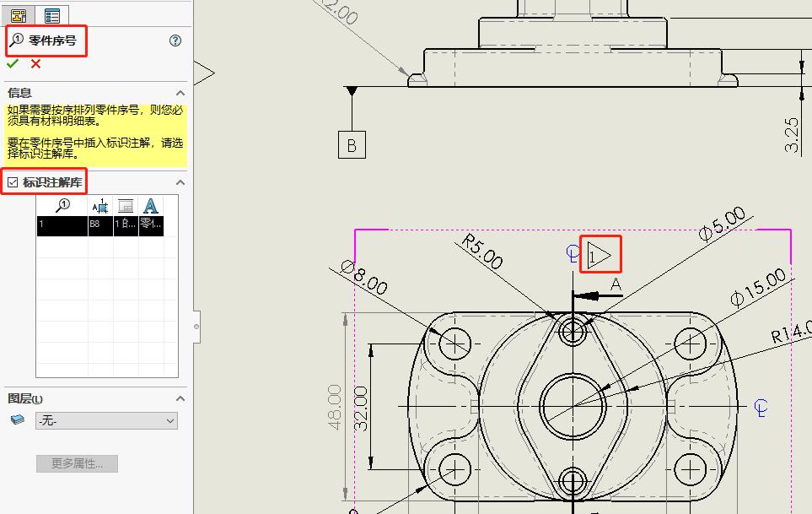812x514 pixels.
Task: Confirm balloon with green check mark
Action: coord(13,64)
